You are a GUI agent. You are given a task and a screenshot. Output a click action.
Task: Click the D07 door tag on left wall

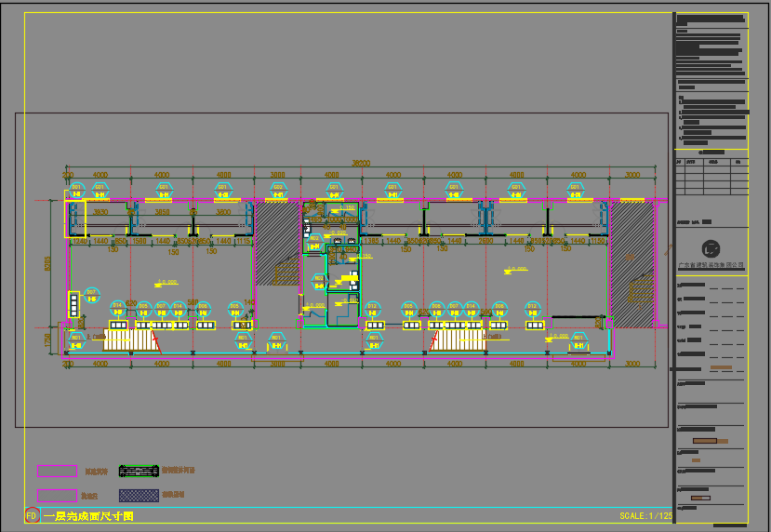(x=91, y=296)
